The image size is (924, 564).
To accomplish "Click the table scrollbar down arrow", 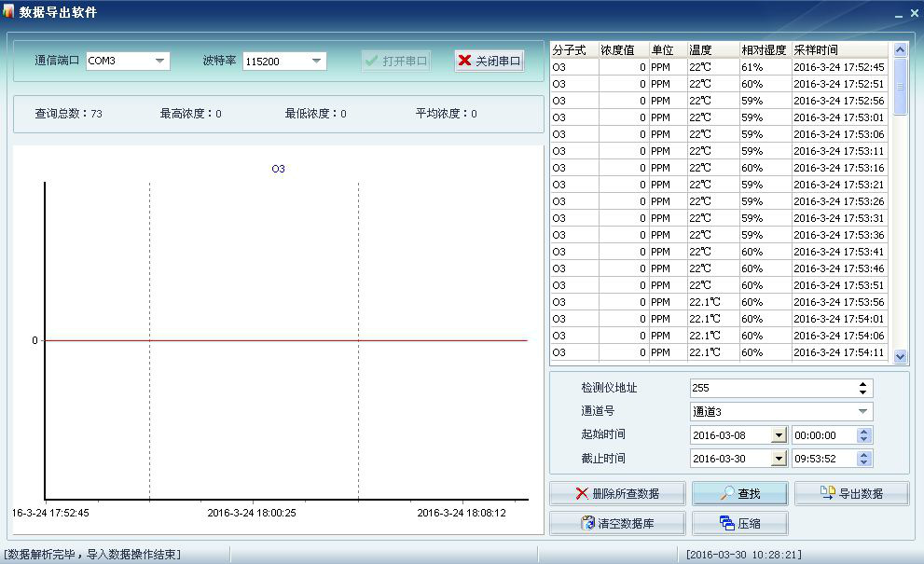I will pyautogui.click(x=900, y=356).
